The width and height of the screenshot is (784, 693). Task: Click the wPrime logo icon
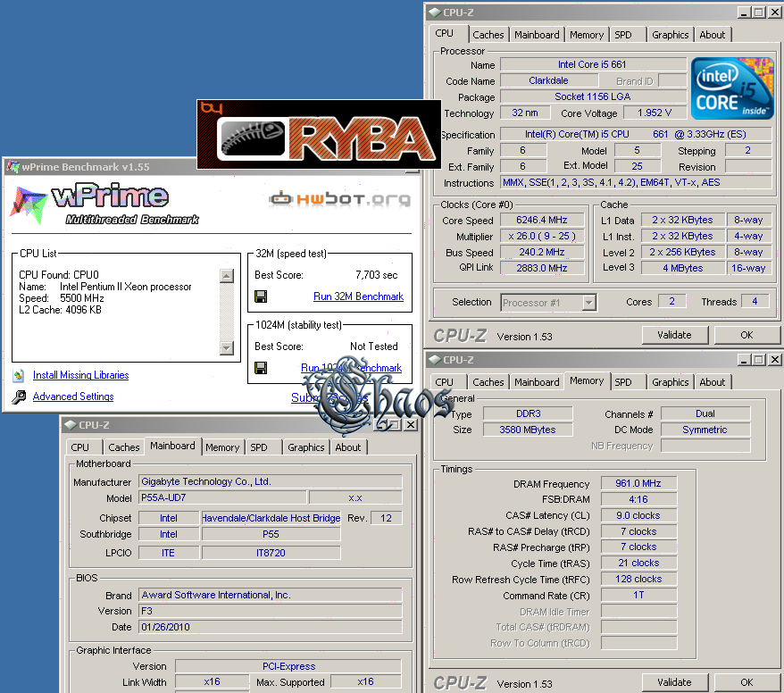pos(29,204)
